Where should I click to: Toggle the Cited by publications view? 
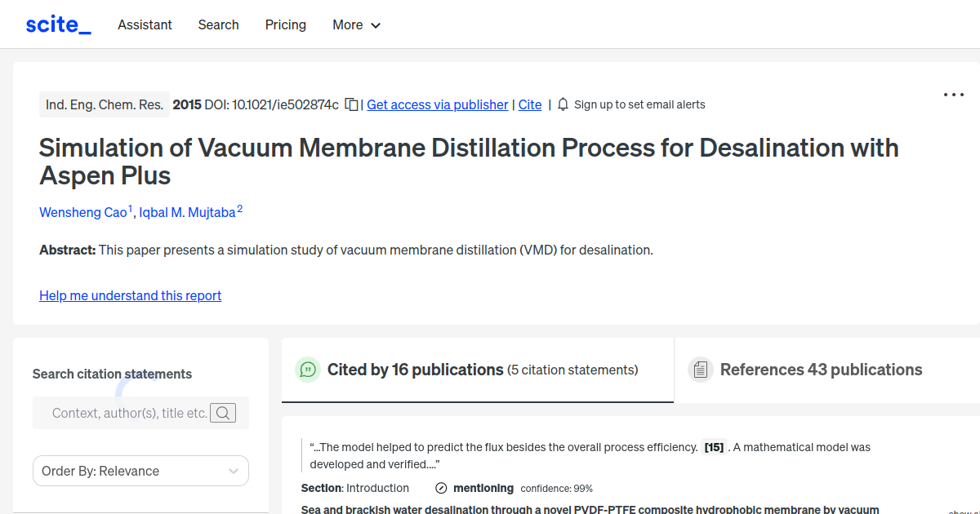(x=416, y=370)
